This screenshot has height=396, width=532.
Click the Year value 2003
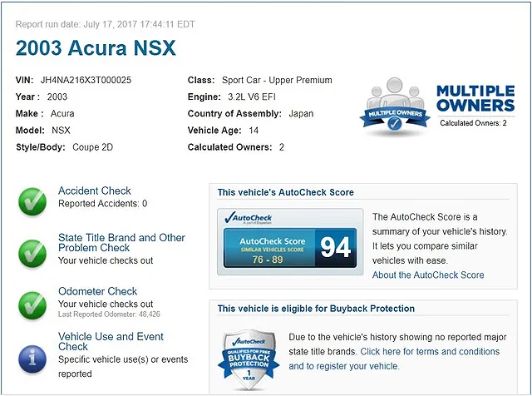tap(57, 97)
